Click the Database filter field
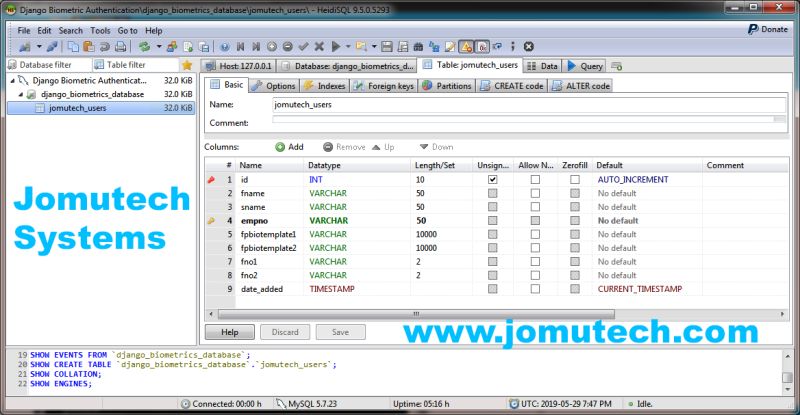Viewport: 800px width, 415px height. pos(49,65)
